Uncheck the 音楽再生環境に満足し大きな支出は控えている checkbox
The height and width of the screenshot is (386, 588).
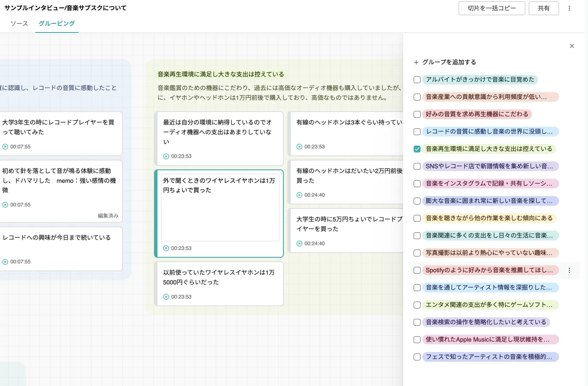[417, 149]
